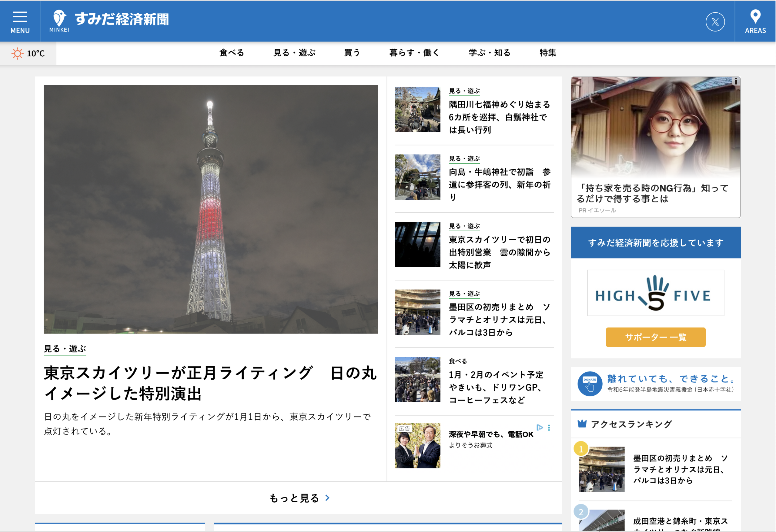Click the ad info 'i' icon
This screenshot has width=776, height=532.
[x=736, y=81]
